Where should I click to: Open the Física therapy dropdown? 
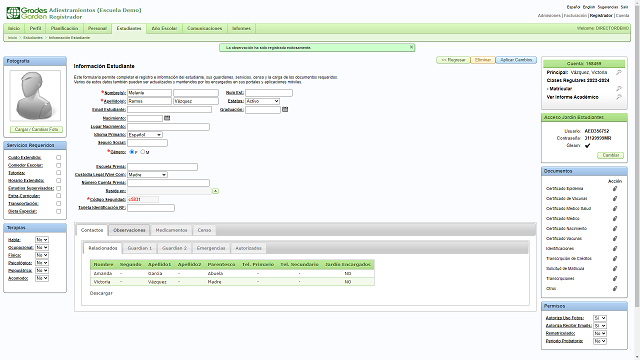pos(42,255)
